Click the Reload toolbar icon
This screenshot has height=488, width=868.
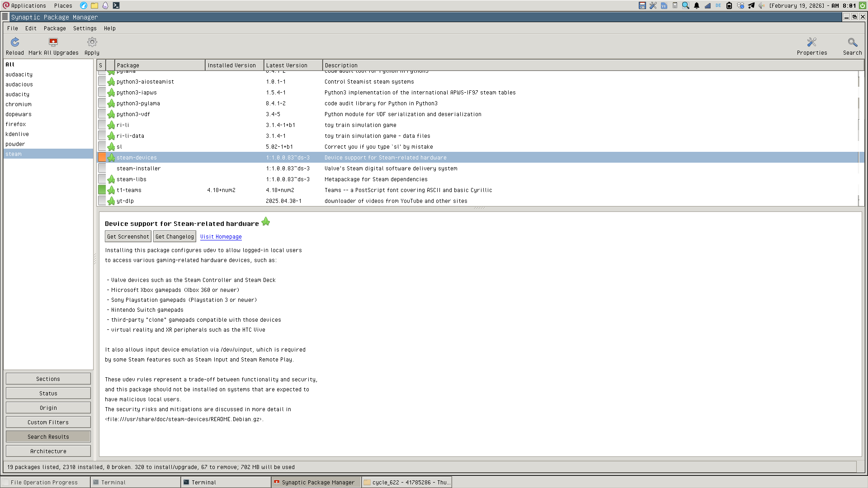coord(15,42)
